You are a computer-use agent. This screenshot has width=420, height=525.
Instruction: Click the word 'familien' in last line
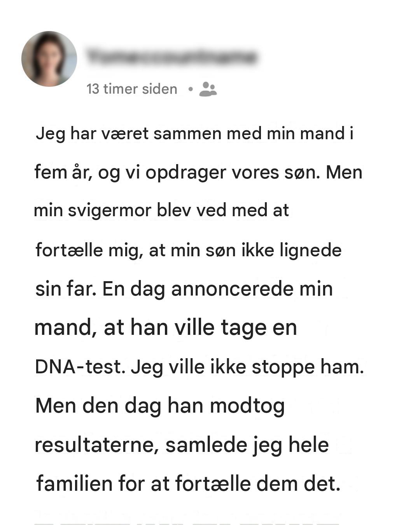pos(74,484)
